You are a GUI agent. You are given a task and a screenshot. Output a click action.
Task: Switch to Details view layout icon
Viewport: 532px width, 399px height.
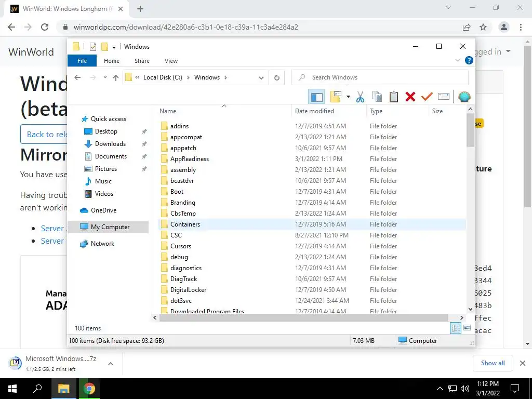(456, 328)
